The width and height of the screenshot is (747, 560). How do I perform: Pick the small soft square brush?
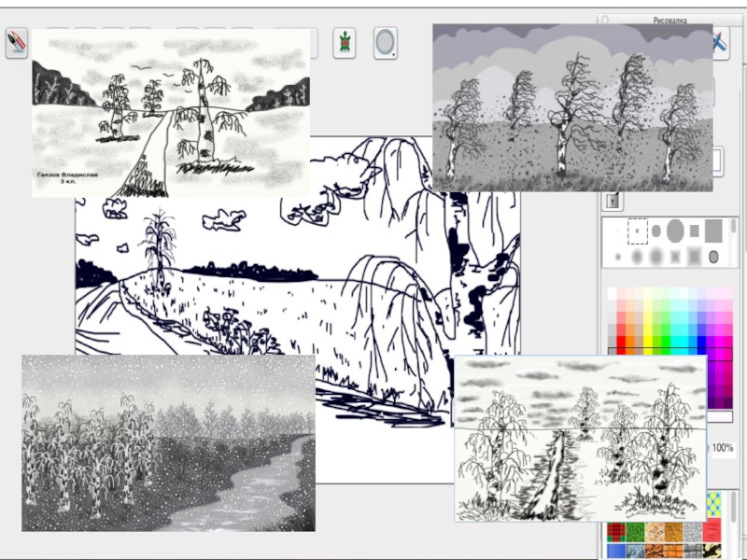[x=675, y=258]
